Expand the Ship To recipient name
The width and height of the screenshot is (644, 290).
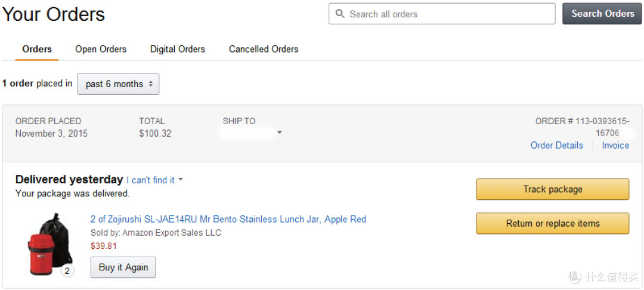click(247, 134)
